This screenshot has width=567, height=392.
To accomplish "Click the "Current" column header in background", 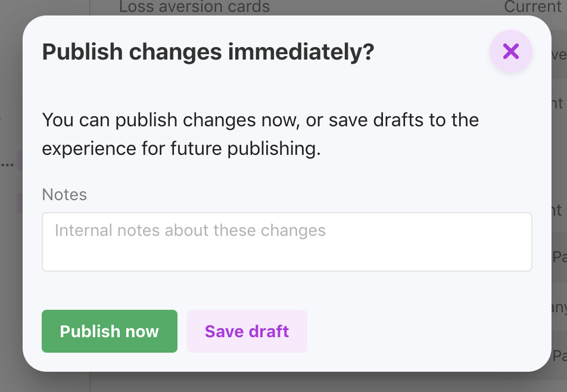I will (532, 7).
